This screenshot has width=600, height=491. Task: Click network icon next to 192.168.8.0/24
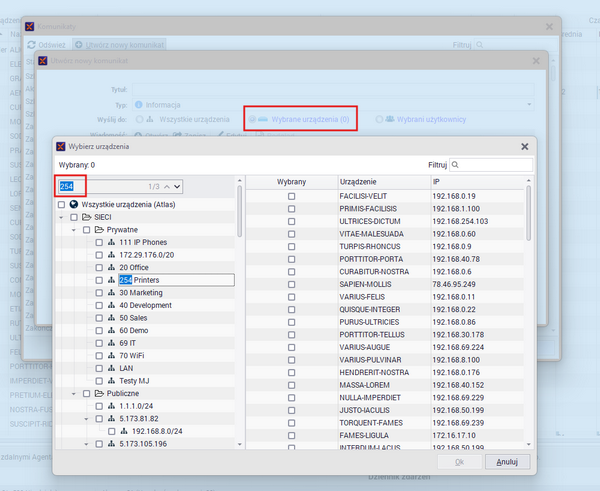click(x=124, y=431)
